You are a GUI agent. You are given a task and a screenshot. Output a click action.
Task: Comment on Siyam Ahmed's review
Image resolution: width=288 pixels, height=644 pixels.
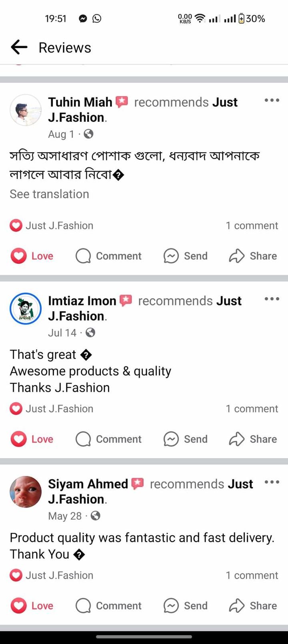tap(108, 606)
